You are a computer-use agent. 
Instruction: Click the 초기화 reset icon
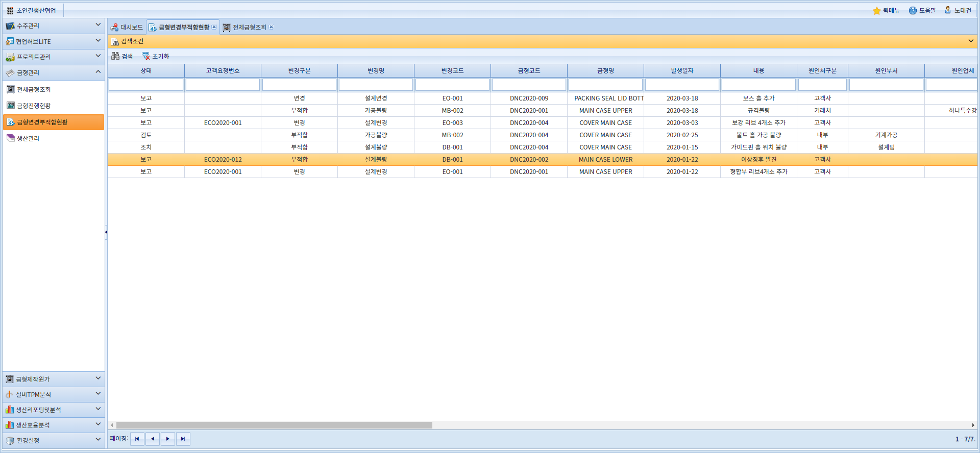[x=146, y=56]
